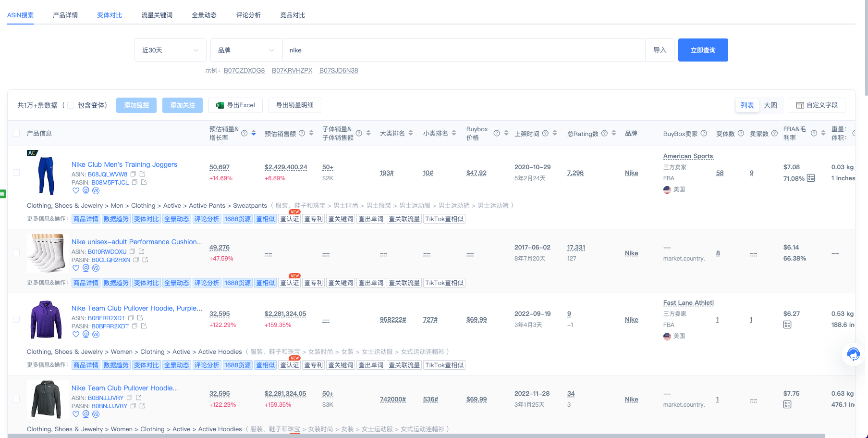The image size is (868, 438).
Task: Open the 近30天 time range dropdown
Action: [171, 50]
